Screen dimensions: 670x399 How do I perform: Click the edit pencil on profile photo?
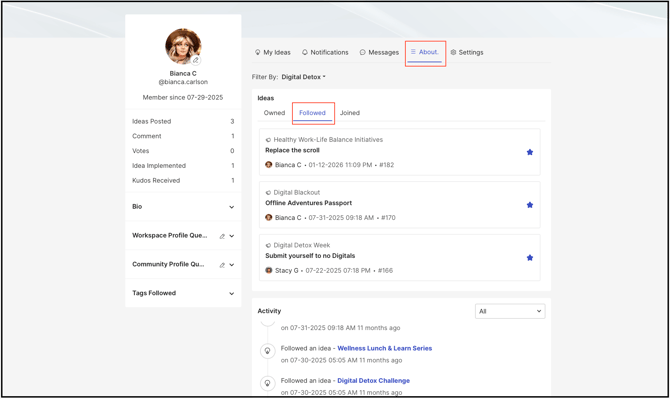pyautogui.click(x=196, y=60)
